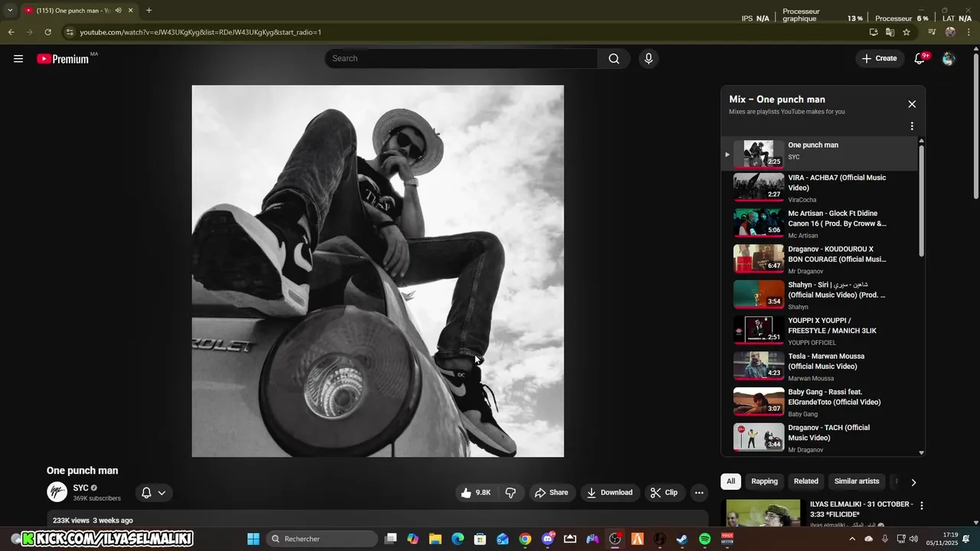980x551 pixels.
Task: Click the search magnifier button
Action: 614,59
